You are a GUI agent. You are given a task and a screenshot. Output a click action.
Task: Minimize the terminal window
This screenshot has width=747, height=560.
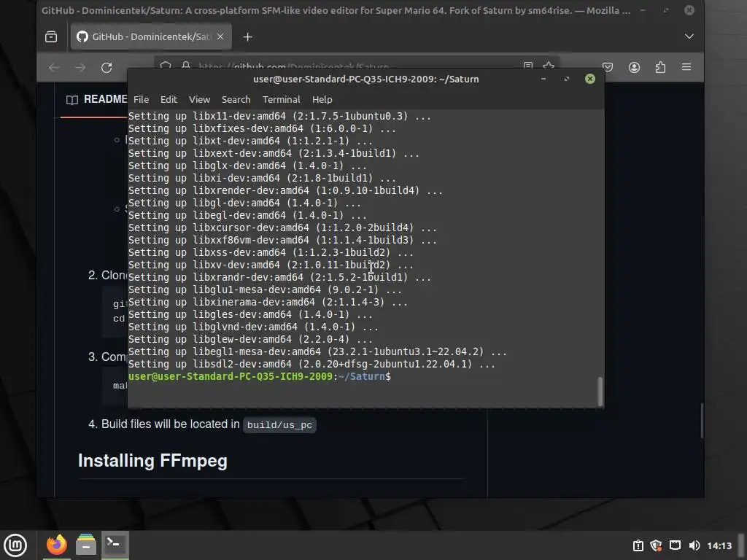coord(543,79)
